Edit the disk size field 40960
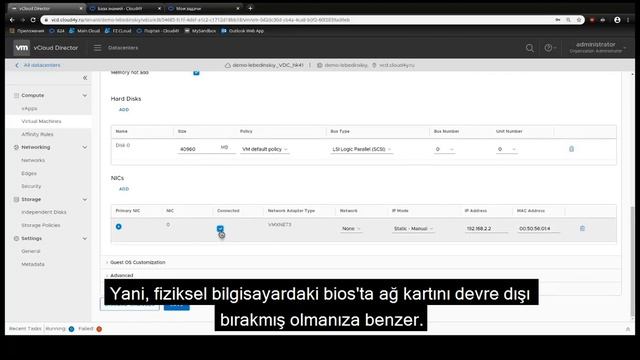Viewport: 640px width, 360px height. (x=198, y=149)
